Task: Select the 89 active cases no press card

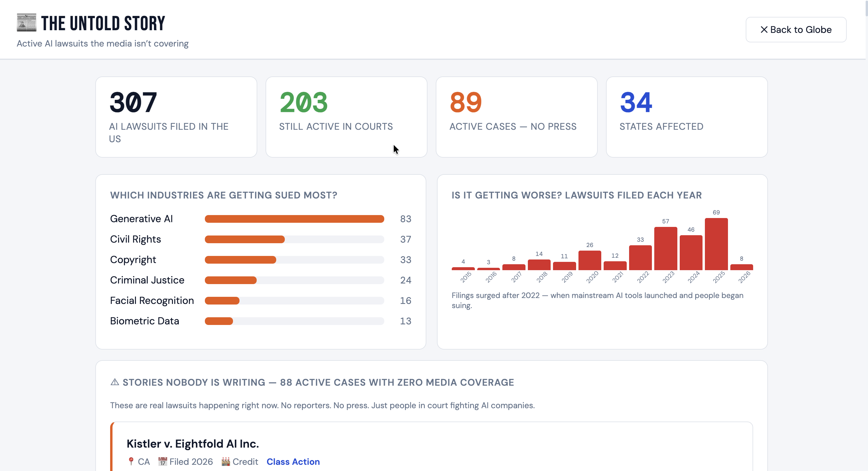Action: point(516,117)
